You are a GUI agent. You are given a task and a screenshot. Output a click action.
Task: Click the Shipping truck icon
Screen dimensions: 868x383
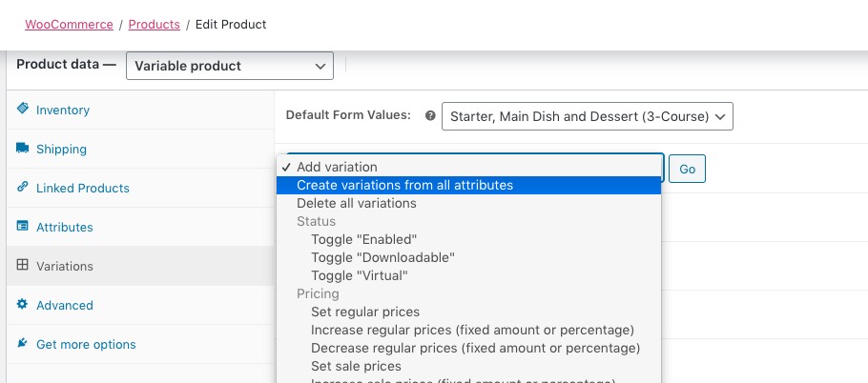(x=22, y=149)
